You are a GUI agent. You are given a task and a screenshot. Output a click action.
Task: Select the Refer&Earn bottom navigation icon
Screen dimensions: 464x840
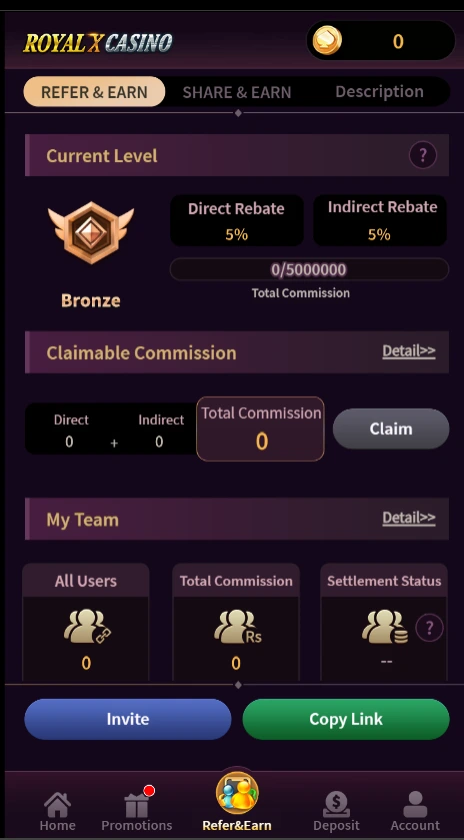(237, 793)
